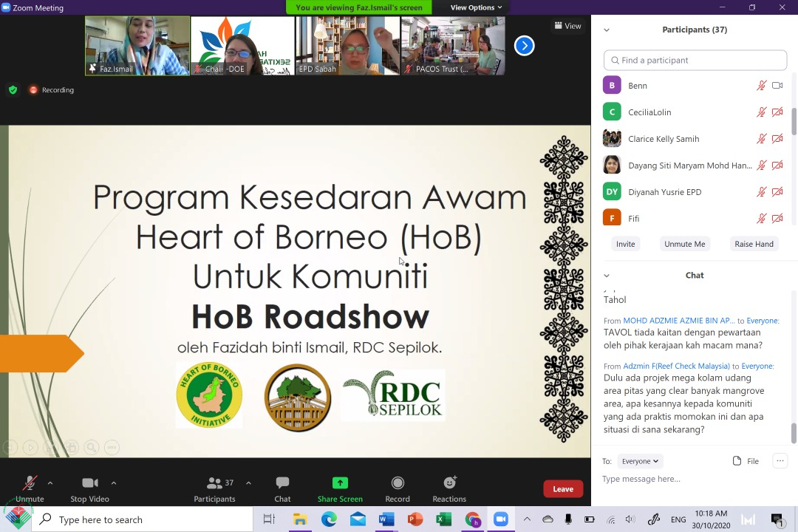Click the participants list scrollbar

point(794,121)
